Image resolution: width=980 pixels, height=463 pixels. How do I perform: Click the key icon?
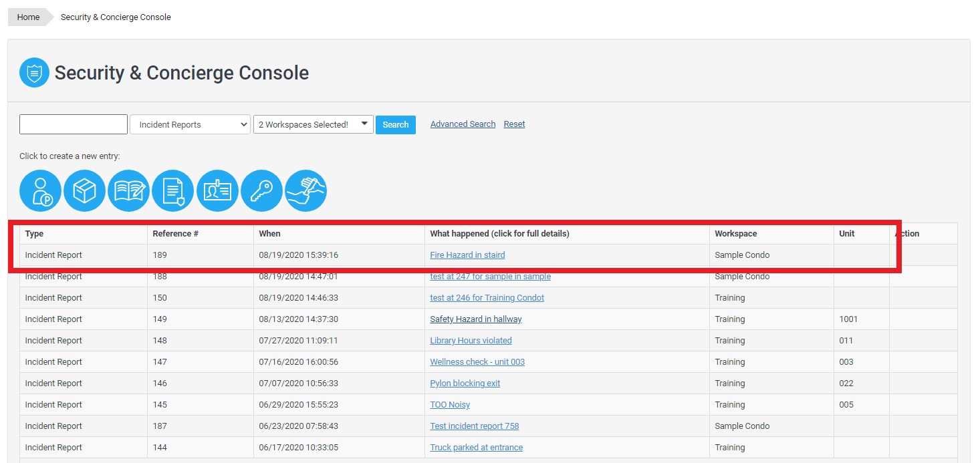[x=261, y=191]
